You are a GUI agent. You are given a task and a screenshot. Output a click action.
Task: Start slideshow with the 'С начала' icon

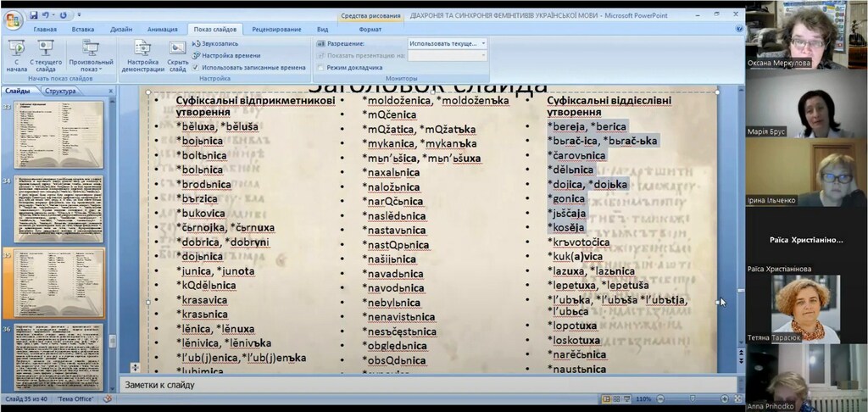point(16,54)
